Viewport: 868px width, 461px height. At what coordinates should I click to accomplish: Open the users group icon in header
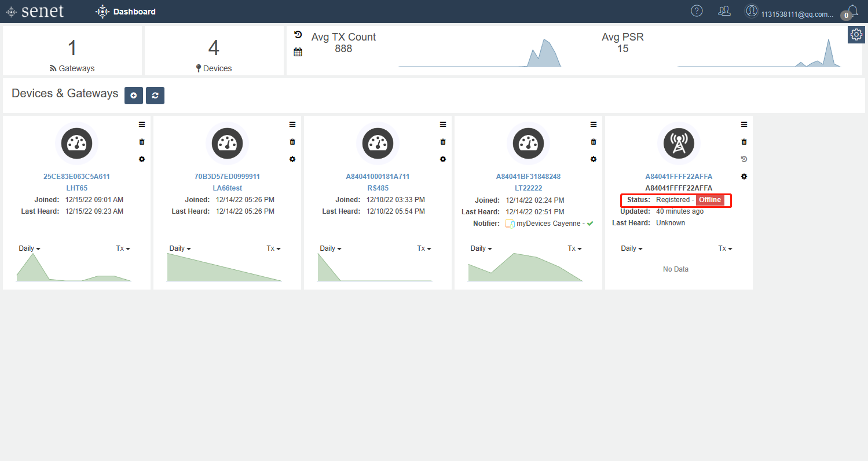(x=724, y=10)
